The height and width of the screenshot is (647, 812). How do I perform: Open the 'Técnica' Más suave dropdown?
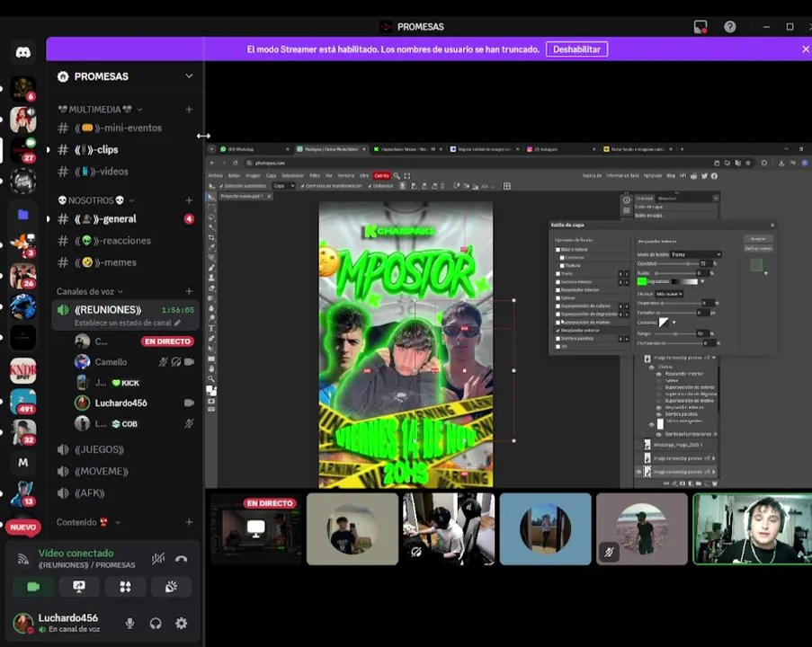(669, 294)
